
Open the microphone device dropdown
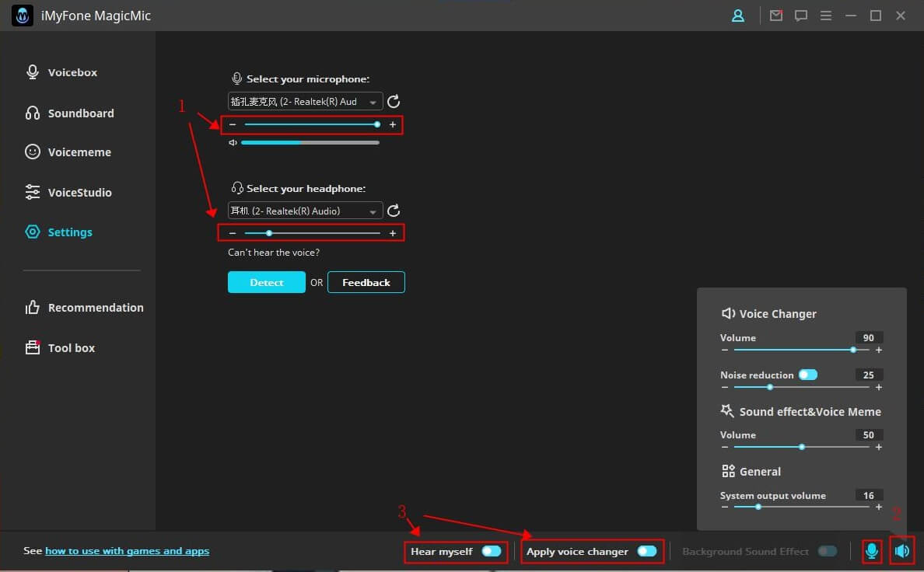click(x=305, y=101)
